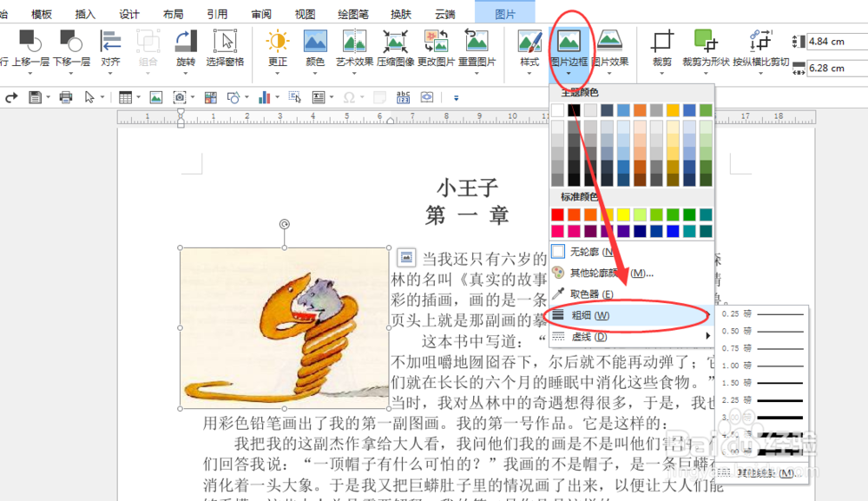Viewport: 868px width, 501px height.
Task: Open the 视图 (View) tab
Action: (305, 15)
